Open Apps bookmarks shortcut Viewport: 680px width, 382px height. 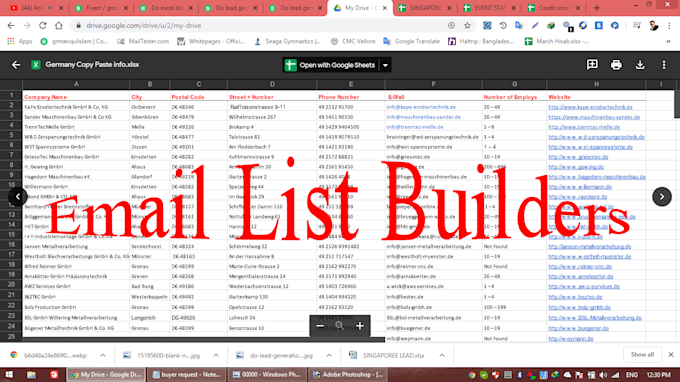tap(20, 41)
